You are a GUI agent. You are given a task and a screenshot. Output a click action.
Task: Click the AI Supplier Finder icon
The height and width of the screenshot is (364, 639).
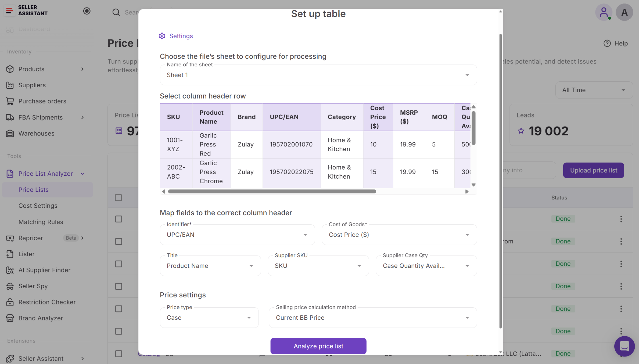tap(10, 270)
